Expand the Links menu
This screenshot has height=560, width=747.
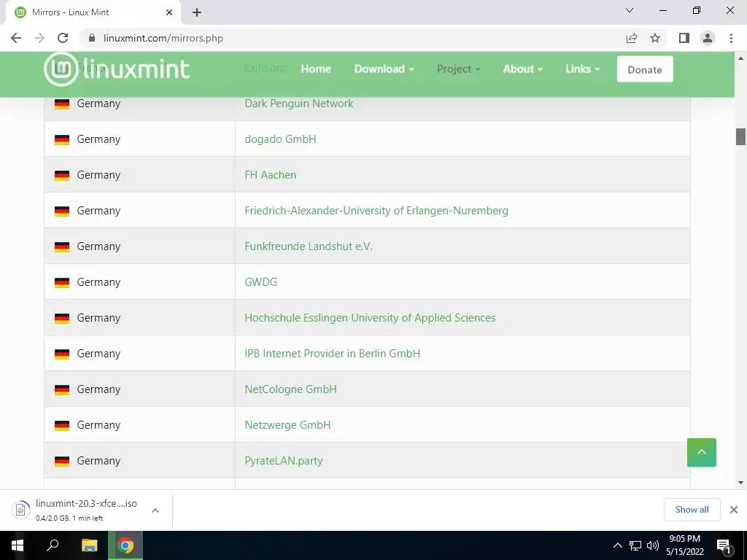tap(582, 69)
